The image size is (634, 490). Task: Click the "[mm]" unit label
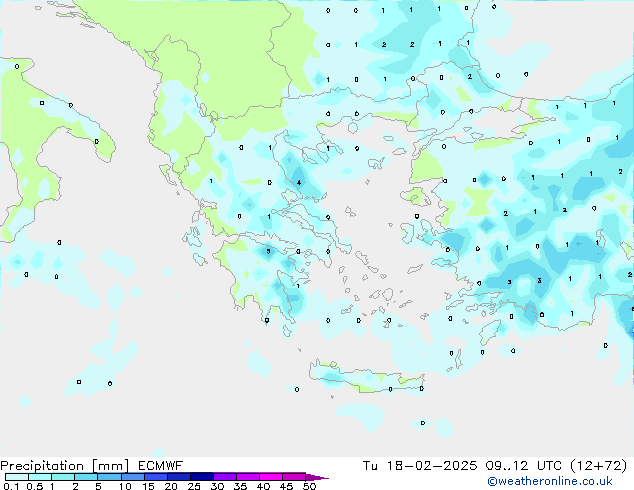(110, 466)
